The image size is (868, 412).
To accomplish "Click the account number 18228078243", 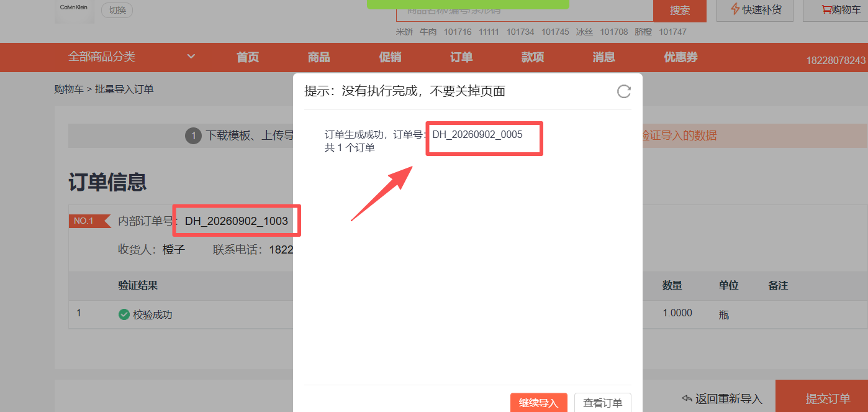I will pos(836,60).
